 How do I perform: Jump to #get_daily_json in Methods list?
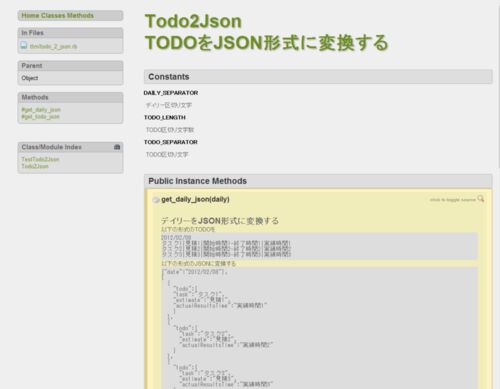point(41,110)
